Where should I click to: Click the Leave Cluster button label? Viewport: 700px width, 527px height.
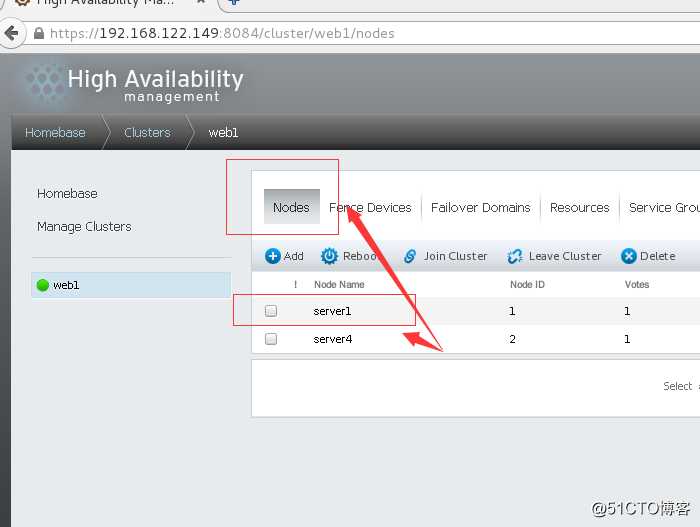coord(565,256)
